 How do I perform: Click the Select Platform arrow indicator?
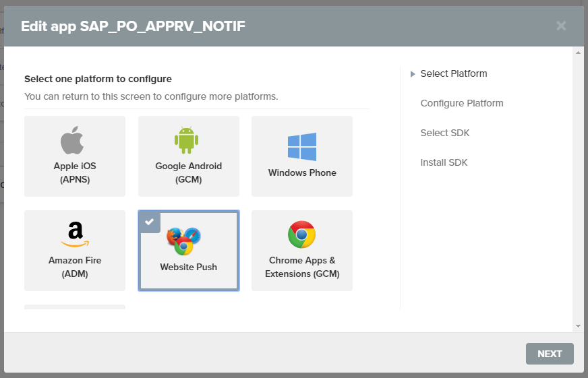click(413, 74)
